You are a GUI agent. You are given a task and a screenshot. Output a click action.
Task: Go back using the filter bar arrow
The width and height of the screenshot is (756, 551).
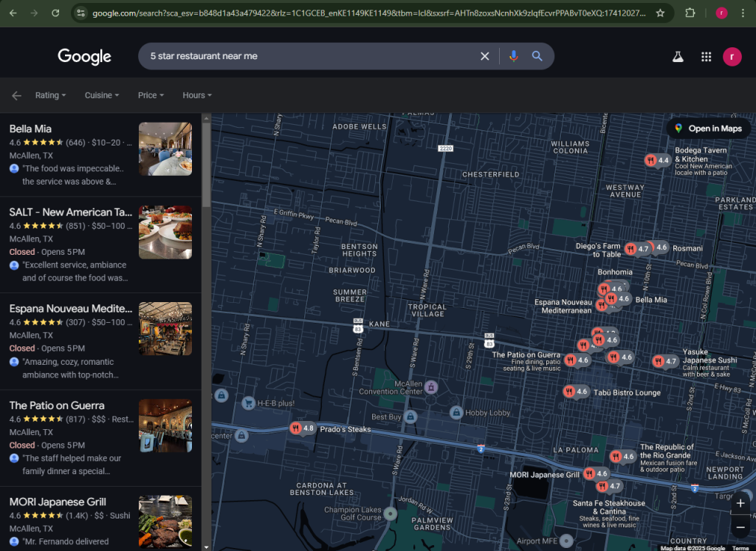click(x=16, y=95)
